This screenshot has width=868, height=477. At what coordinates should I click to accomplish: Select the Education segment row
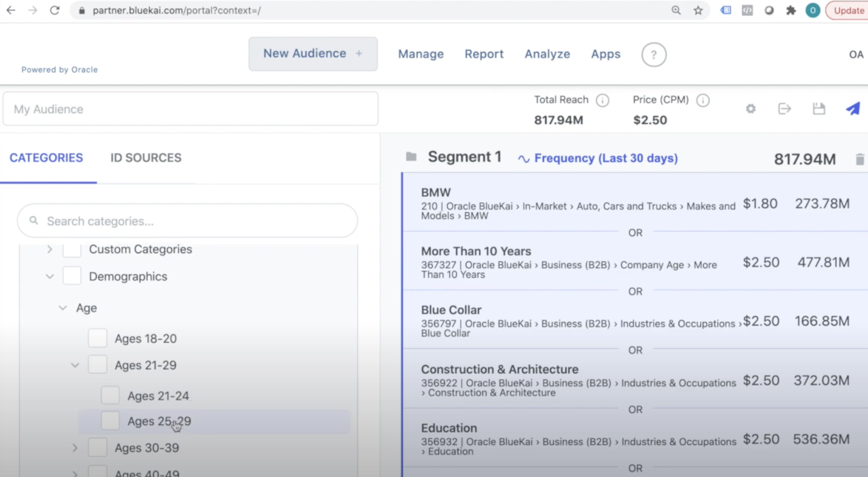[x=635, y=439]
